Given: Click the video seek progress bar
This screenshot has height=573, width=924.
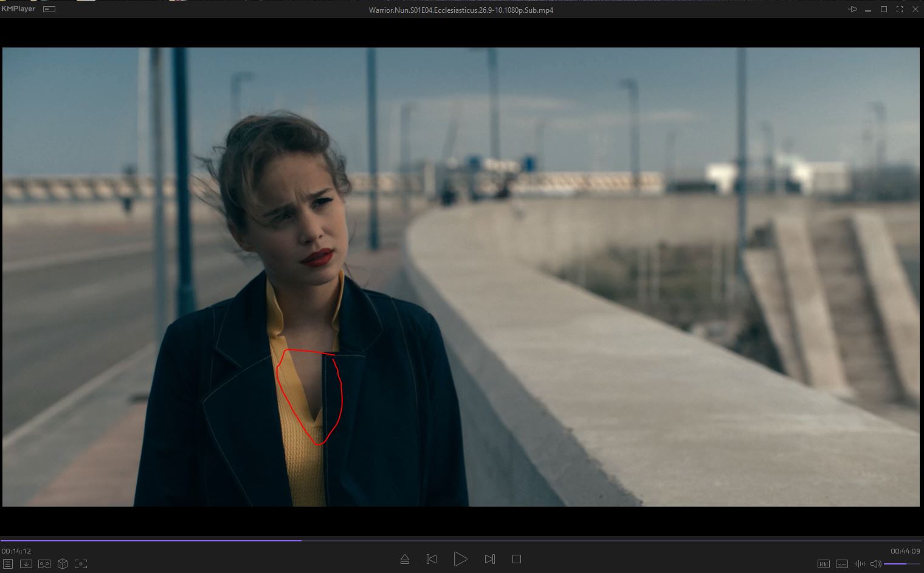Looking at the screenshot, I should (x=462, y=540).
